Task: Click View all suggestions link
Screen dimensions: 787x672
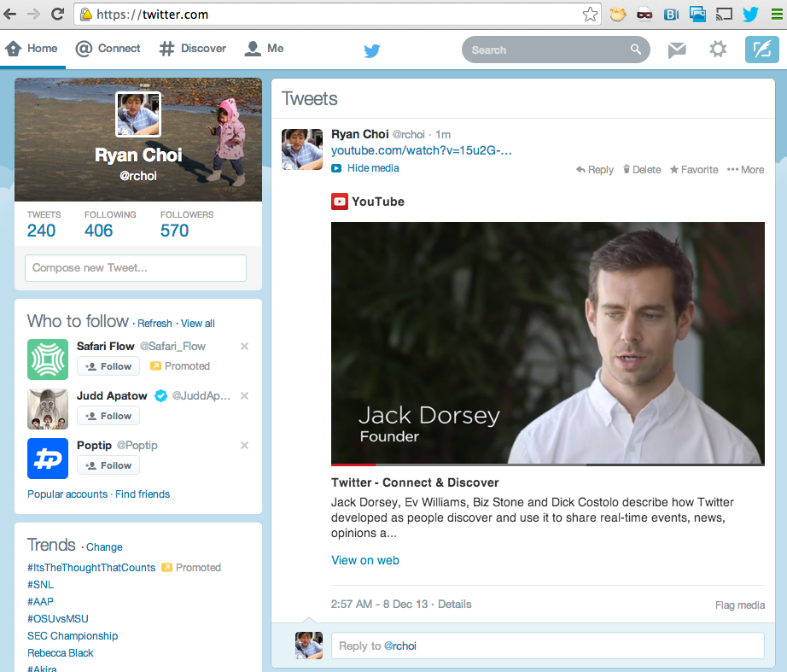Action: tap(198, 324)
